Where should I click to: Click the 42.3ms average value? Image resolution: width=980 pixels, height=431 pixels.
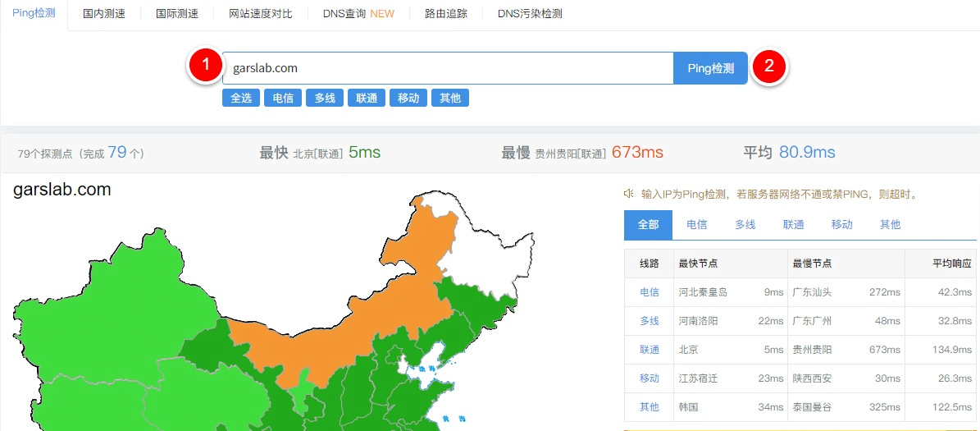954,292
